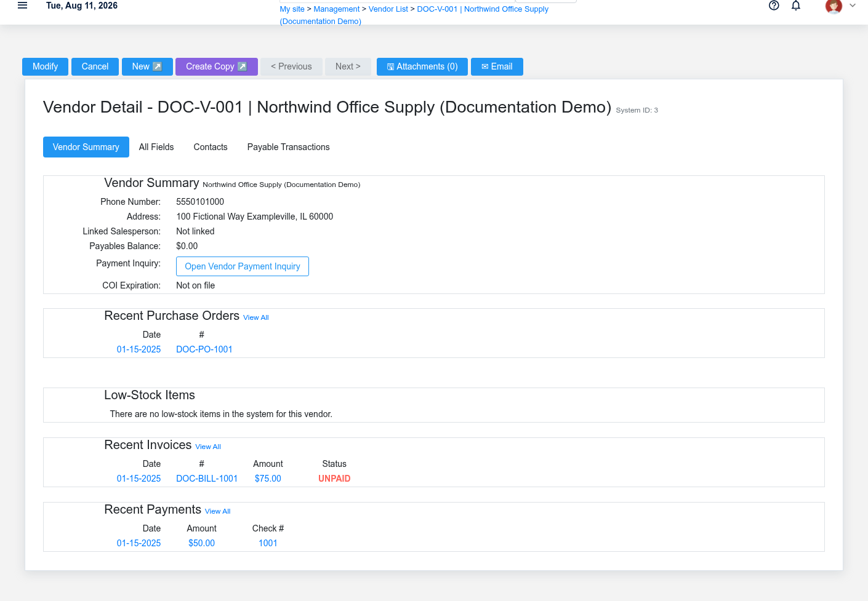View all Recent Payments
This screenshot has width=868, height=601.
pyautogui.click(x=218, y=511)
